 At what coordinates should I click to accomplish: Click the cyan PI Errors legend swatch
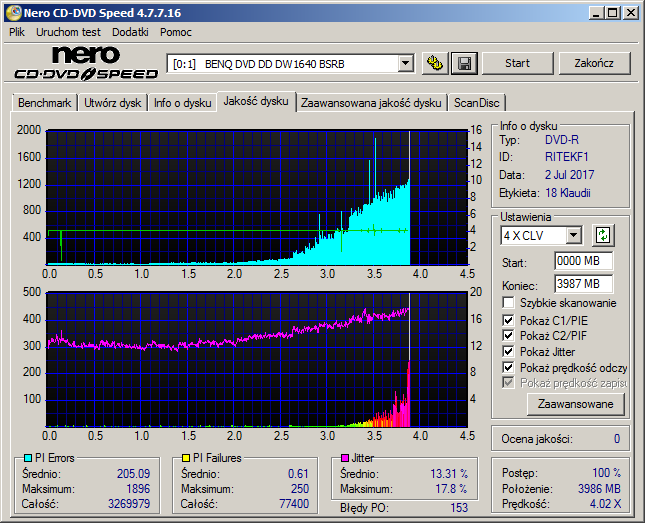(x=28, y=458)
